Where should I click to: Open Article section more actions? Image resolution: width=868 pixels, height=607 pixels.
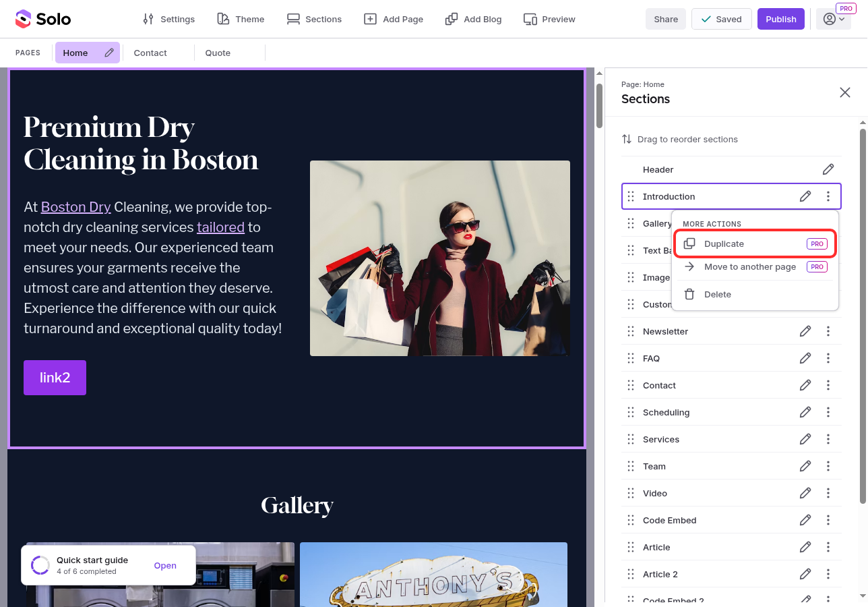pyautogui.click(x=828, y=547)
